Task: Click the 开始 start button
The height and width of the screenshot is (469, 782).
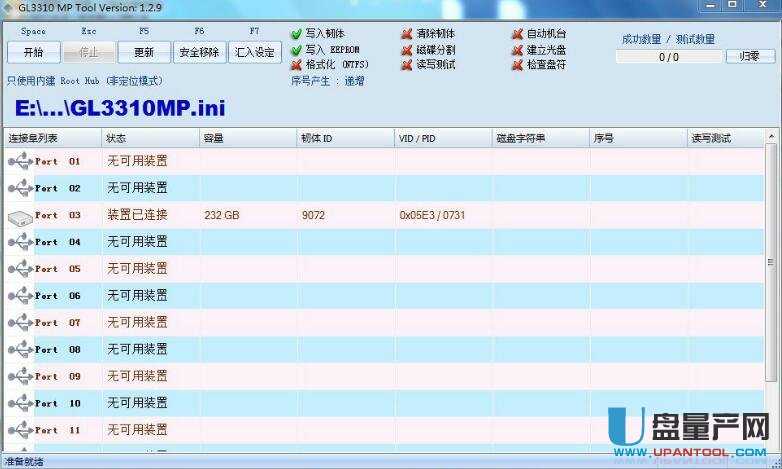Action: point(33,52)
